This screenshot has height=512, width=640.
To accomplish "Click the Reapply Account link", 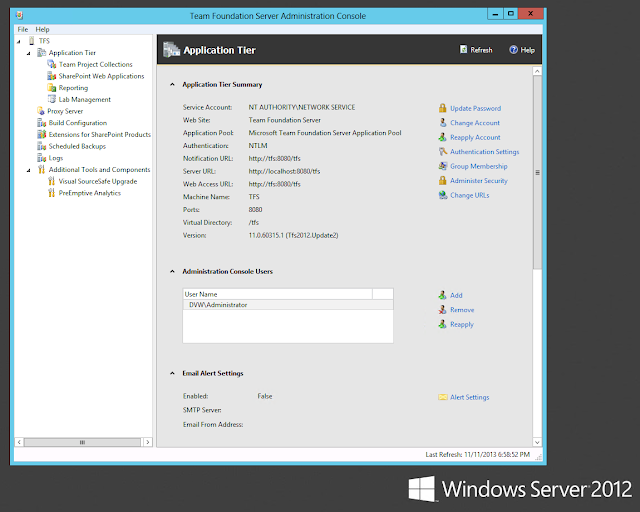I will pos(475,137).
